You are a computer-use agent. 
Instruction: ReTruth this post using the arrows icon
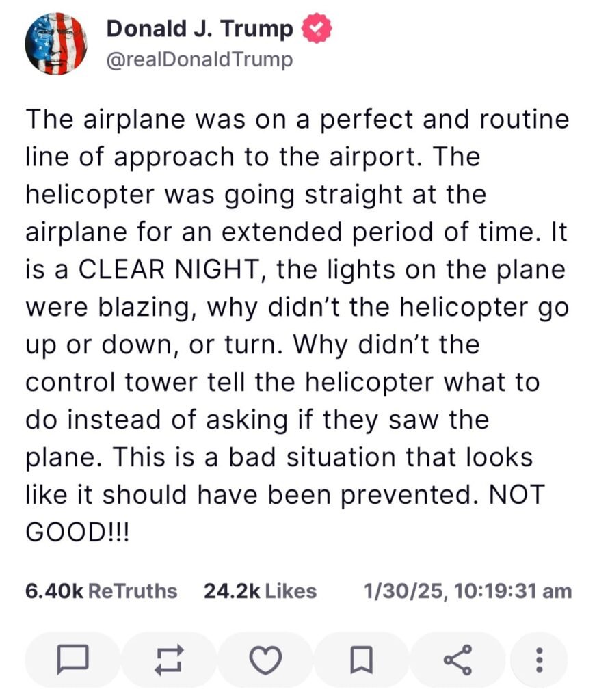(168, 660)
